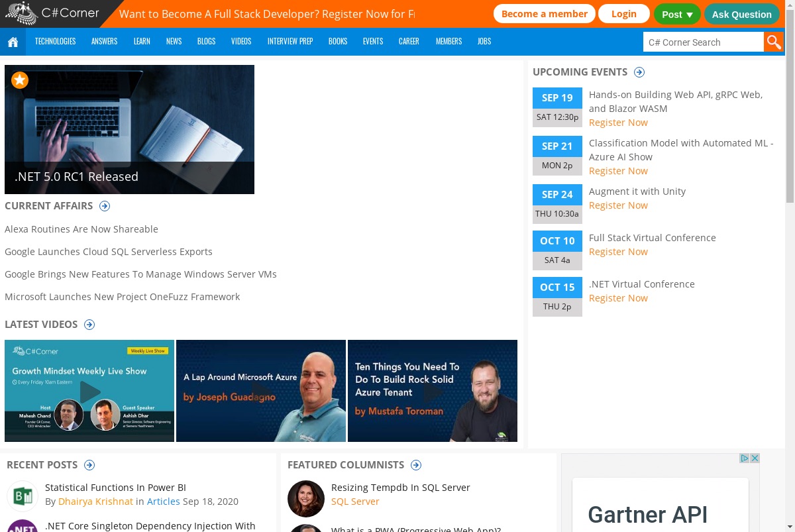Open the Events menu item
The width and height of the screenshot is (795, 532).
coord(373,41)
